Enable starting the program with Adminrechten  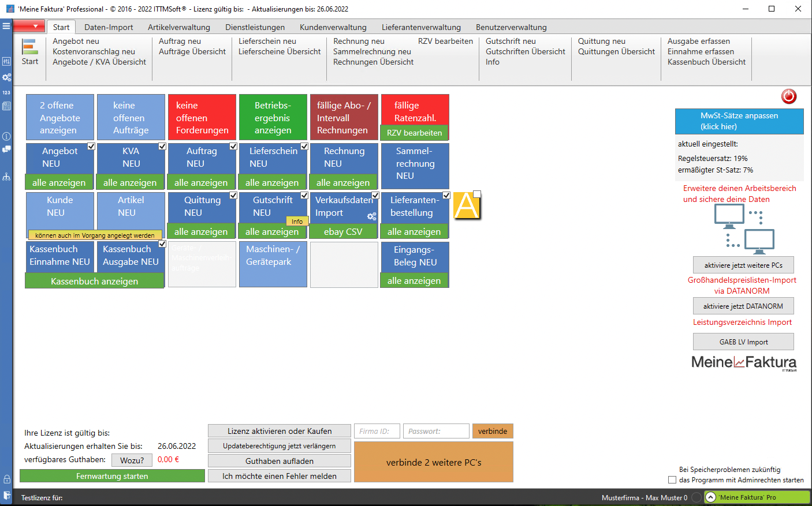coord(672,480)
